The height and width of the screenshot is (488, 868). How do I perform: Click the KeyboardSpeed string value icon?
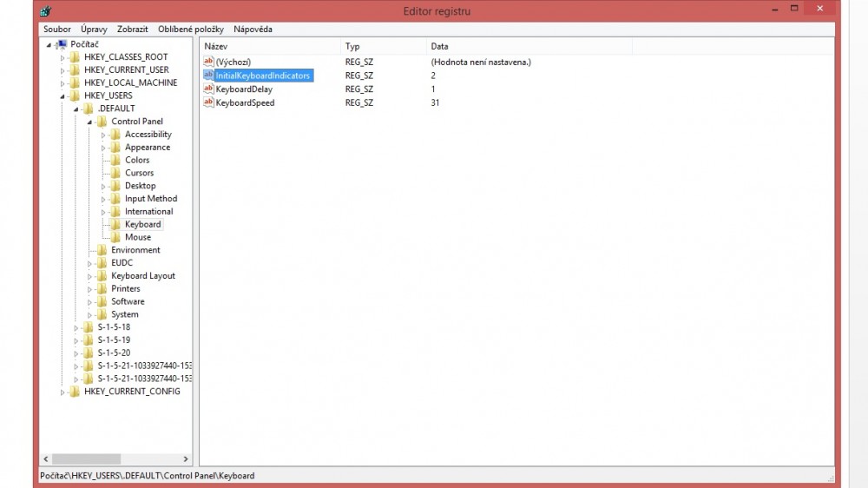point(208,102)
